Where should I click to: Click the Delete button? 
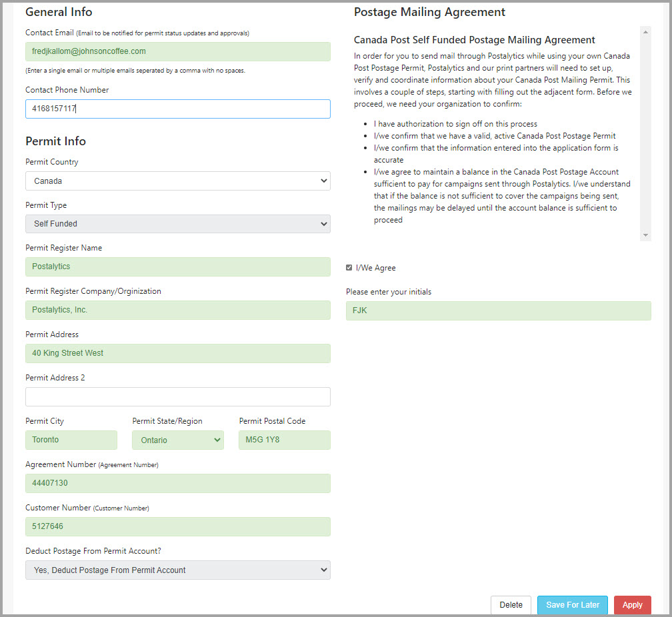511,604
